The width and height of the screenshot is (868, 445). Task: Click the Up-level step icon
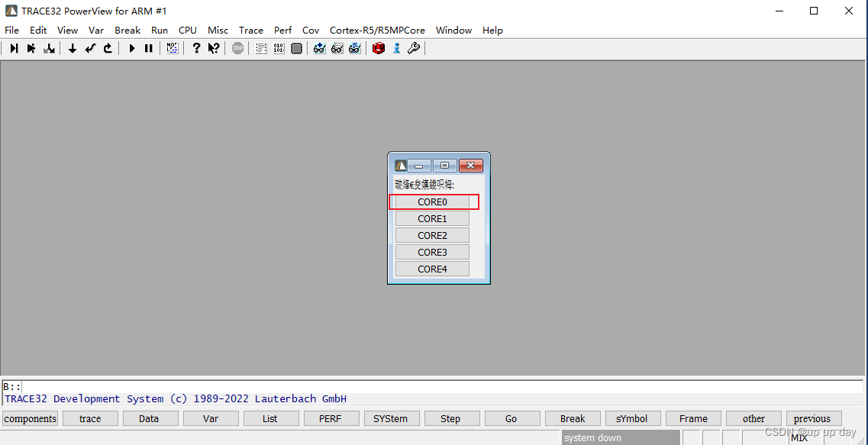coord(108,48)
